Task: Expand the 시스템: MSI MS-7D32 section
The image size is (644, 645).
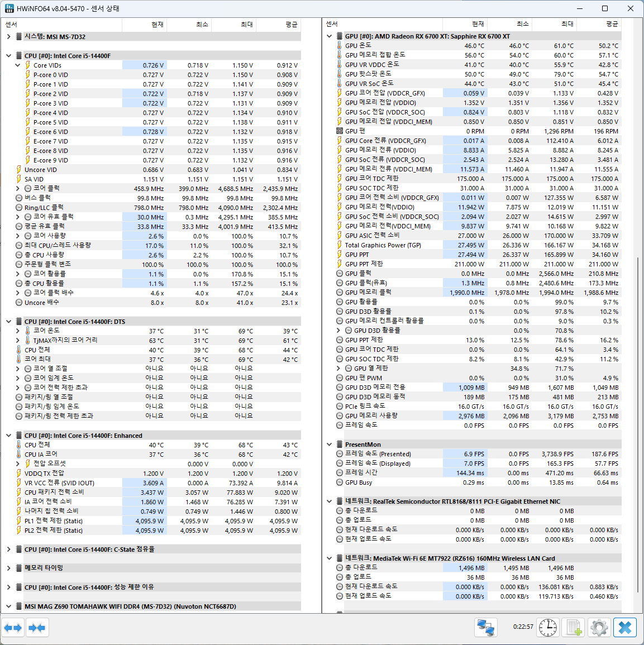Action: tap(8, 37)
